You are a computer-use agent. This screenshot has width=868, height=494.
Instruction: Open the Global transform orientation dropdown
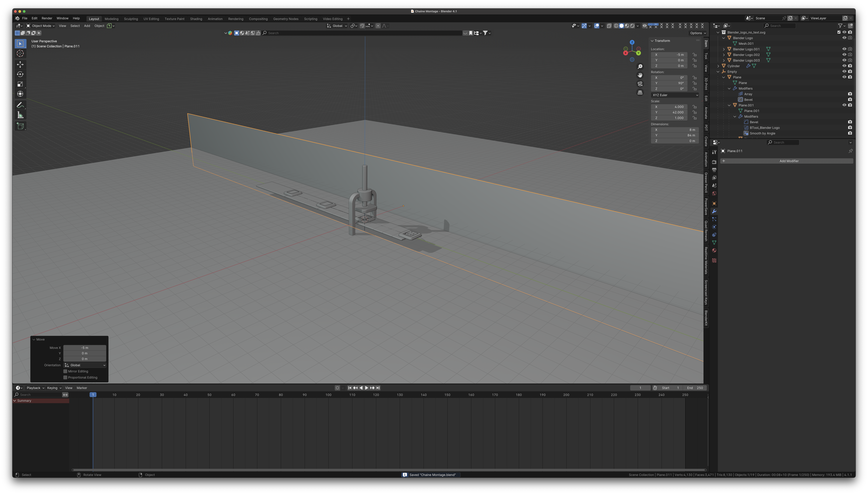click(x=337, y=26)
